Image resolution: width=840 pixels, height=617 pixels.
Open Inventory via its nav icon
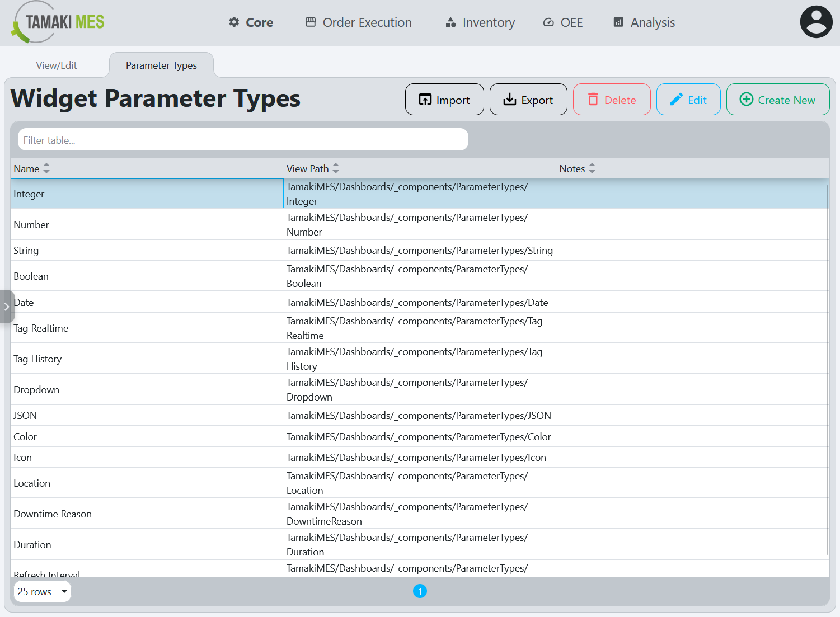pyautogui.click(x=451, y=22)
